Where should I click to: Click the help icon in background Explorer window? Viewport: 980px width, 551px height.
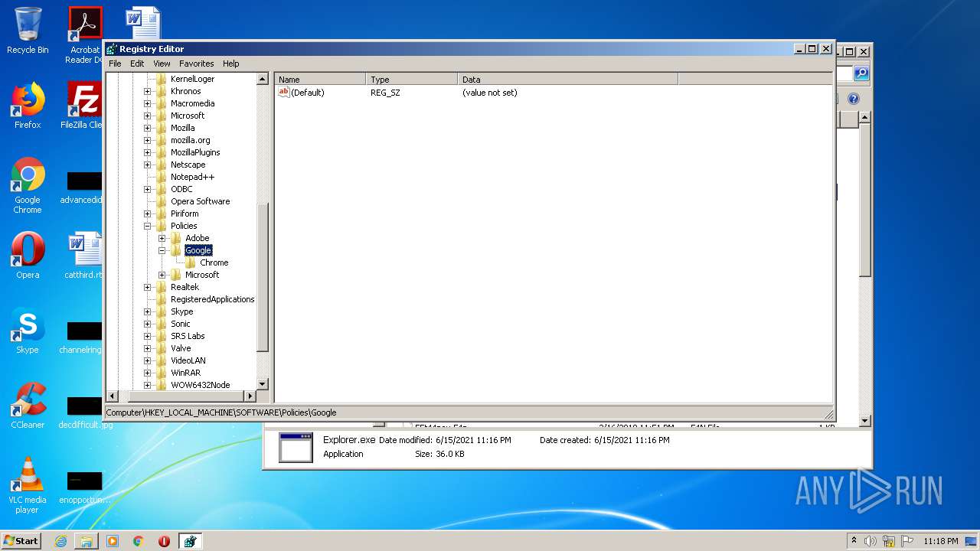coord(854,99)
